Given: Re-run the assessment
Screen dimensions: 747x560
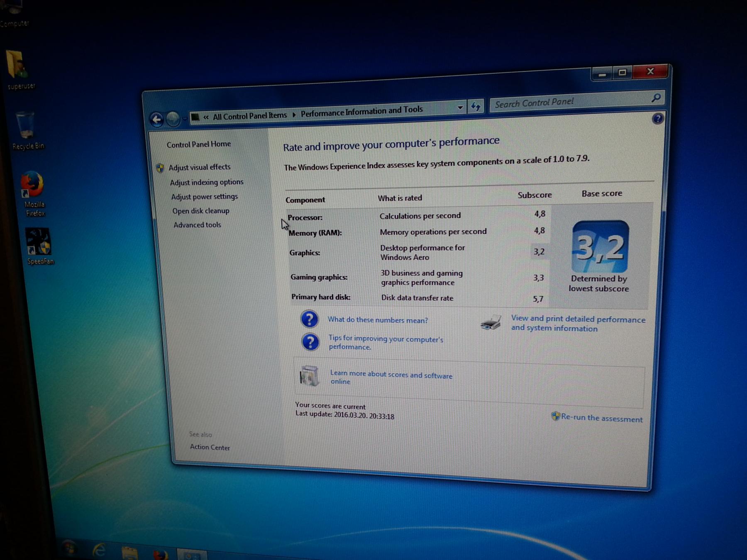Looking at the screenshot, I should click(602, 418).
